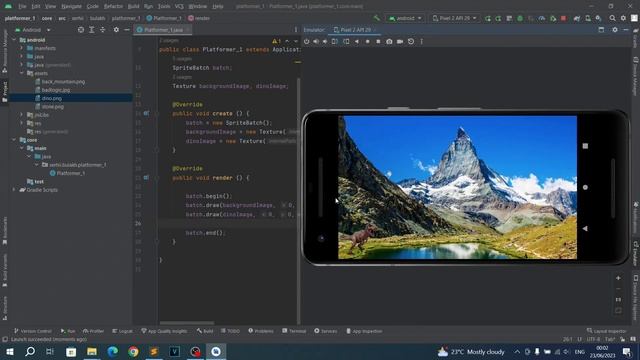The height and width of the screenshot is (360, 640).
Task: Open Version Control tool window
Action: tap(33, 331)
